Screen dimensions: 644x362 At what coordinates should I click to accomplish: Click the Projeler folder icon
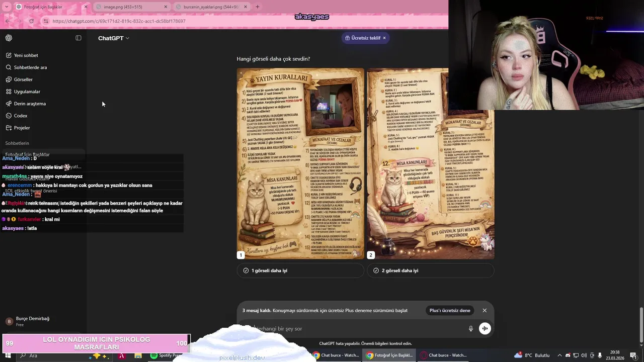pyautogui.click(x=9, y=128)
